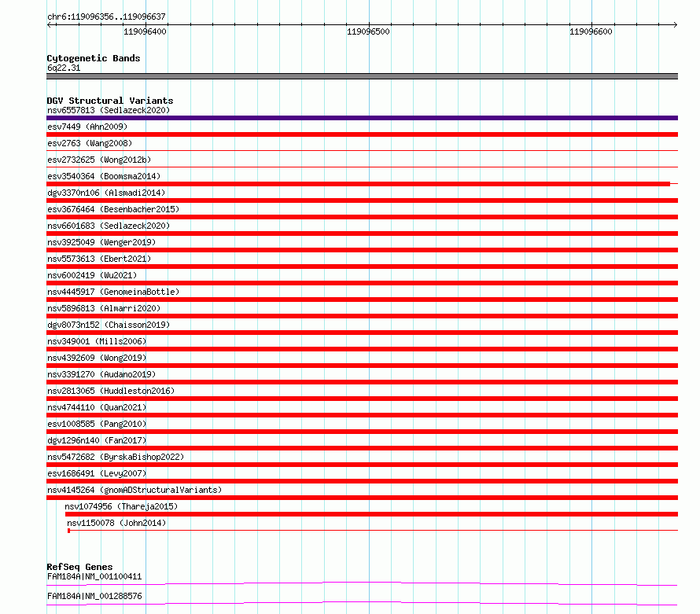
Task: Click the Cytogenetic Bands track title
Action: (x=94, y=58)
